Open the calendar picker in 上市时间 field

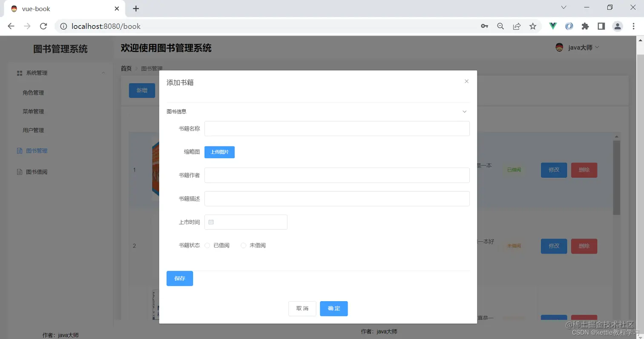(x=211, y=222)
